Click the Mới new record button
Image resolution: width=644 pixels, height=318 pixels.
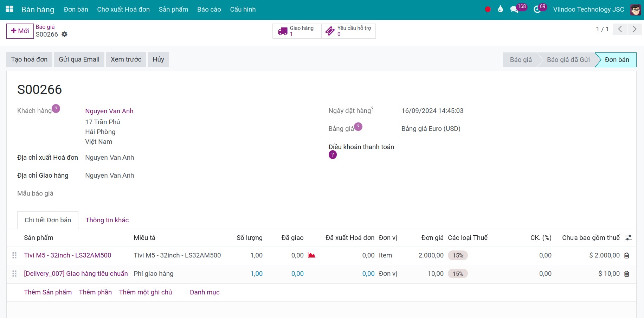point(20,31)
